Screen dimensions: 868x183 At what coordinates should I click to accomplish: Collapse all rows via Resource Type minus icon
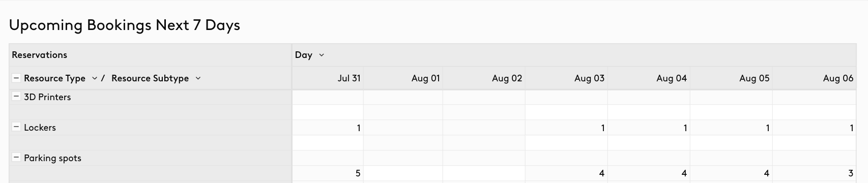click(x=16, y=78)
